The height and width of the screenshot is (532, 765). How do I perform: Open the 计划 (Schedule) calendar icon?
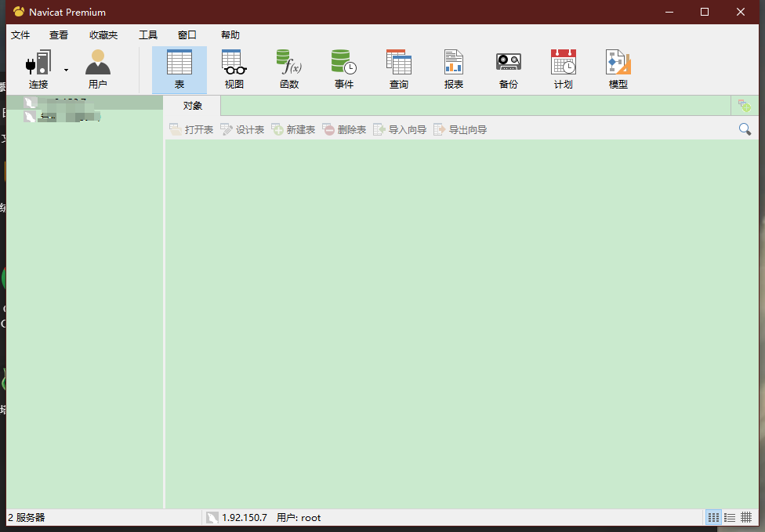(x=564, y=63)
